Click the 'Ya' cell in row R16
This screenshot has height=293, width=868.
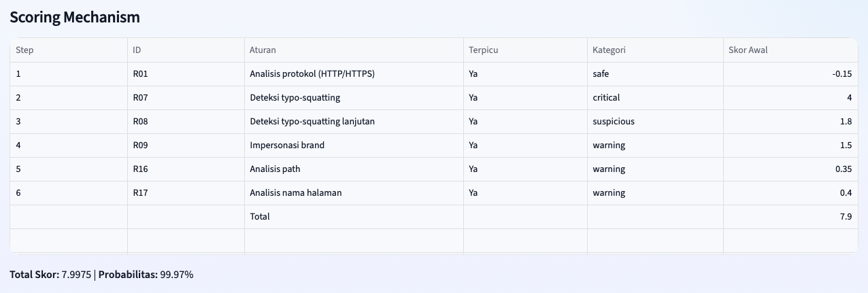(525, 169)
